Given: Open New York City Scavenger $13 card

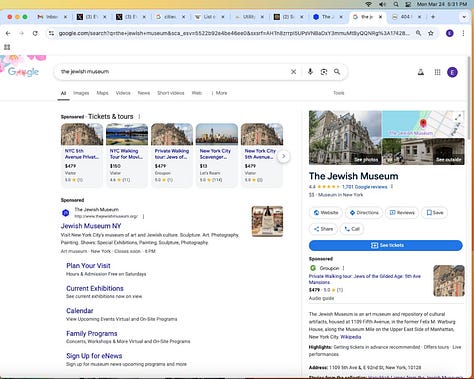Looking at the screenshot, I should (x=217, y=154).
